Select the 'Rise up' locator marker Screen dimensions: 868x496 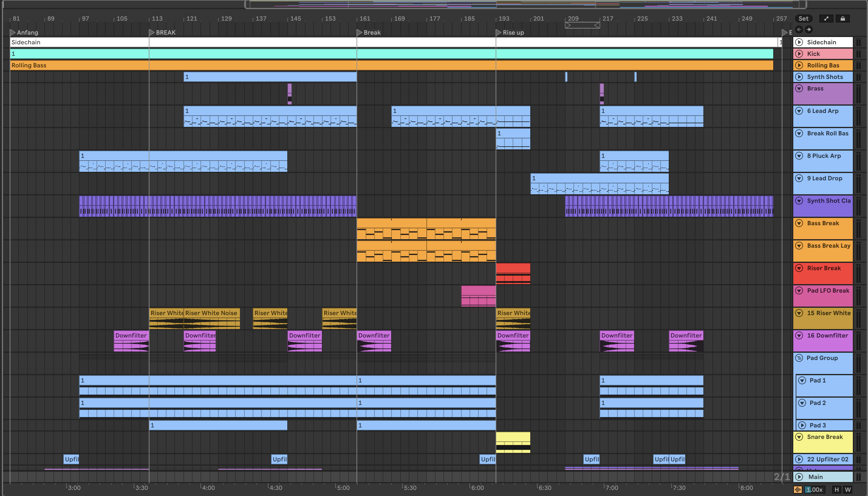pos(499,33)
